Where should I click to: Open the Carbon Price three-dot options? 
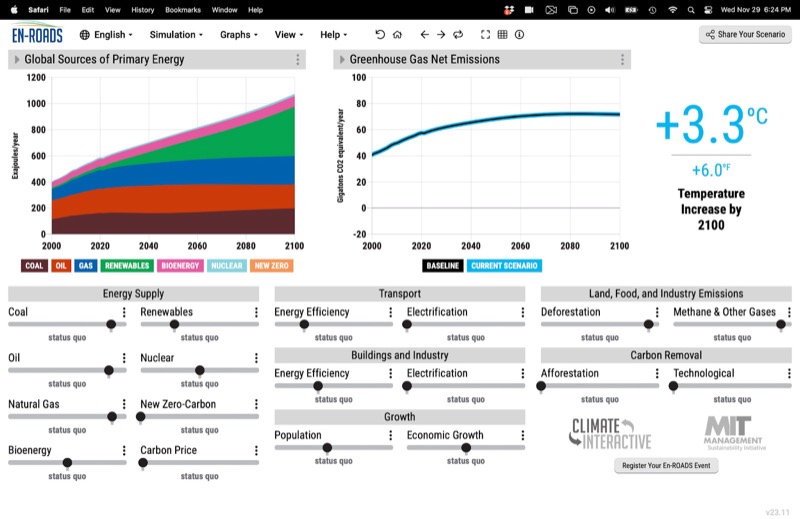tap(256, 450)
